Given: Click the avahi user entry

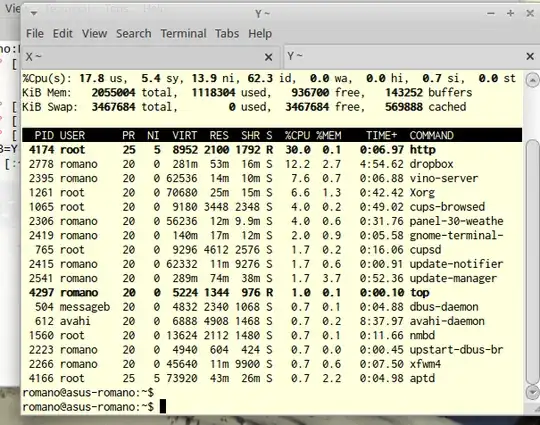Looking at the screenshot, I should (x=75, y=321).
